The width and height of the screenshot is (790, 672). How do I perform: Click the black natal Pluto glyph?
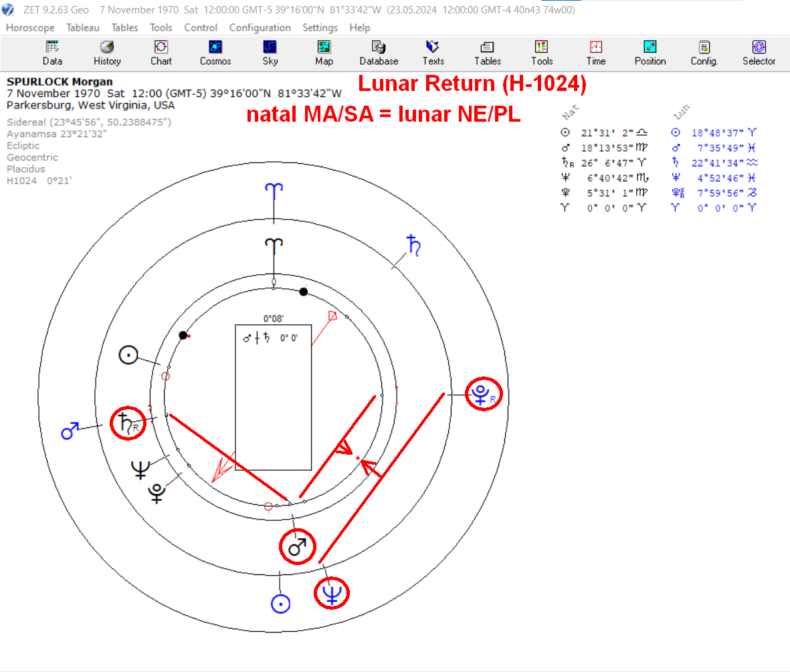tap(157, 493)
